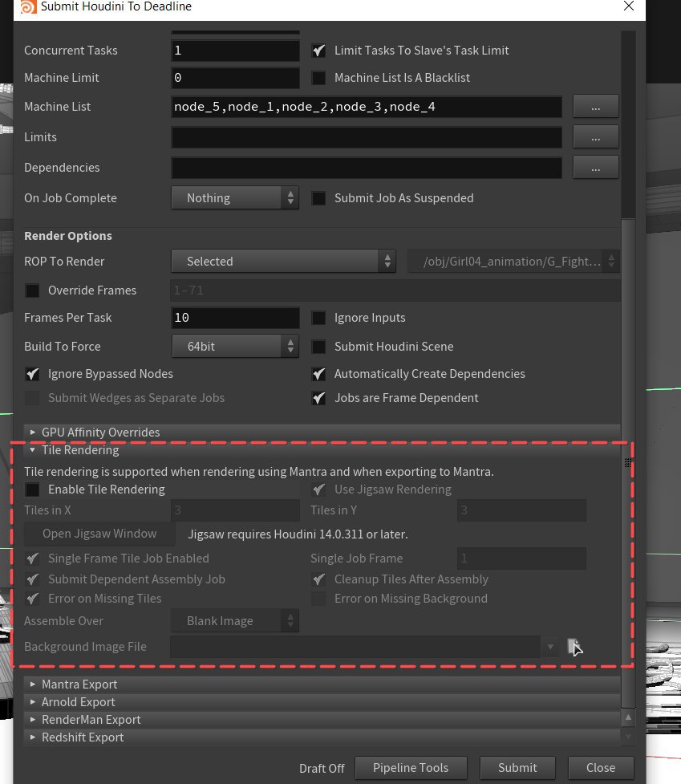
Task: Open ROP To Render Selected dropdown
Action: (x=283, y=261)
